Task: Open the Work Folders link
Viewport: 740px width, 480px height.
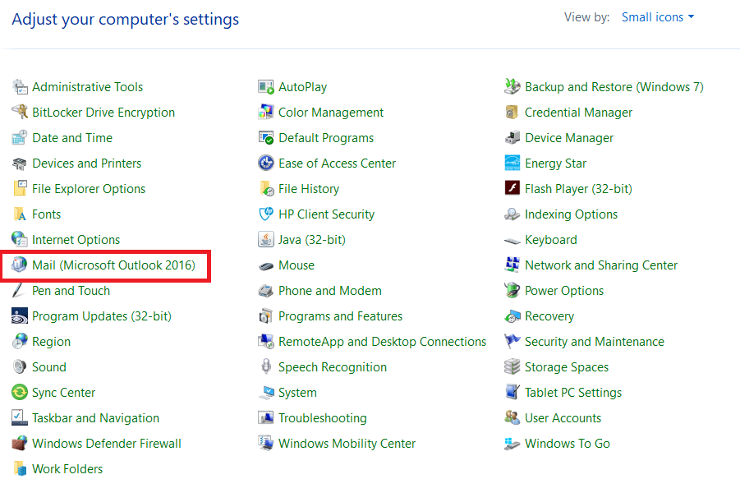Action: (67, 469)
